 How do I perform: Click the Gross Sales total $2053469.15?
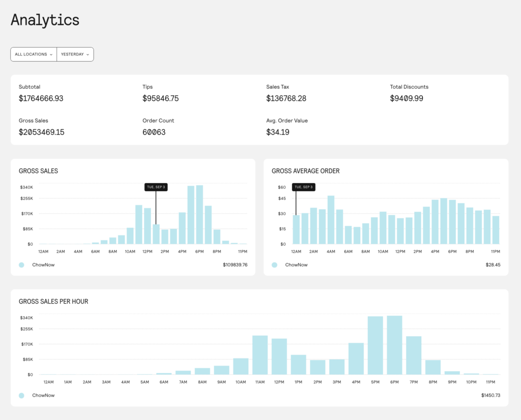click(42, 132)
